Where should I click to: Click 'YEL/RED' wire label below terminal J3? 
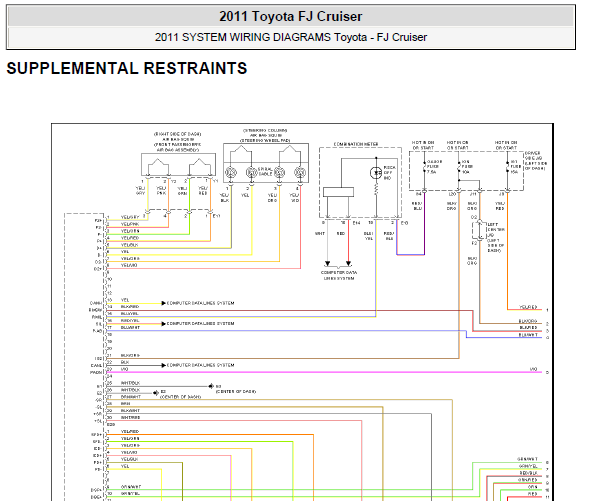(500, 206)
